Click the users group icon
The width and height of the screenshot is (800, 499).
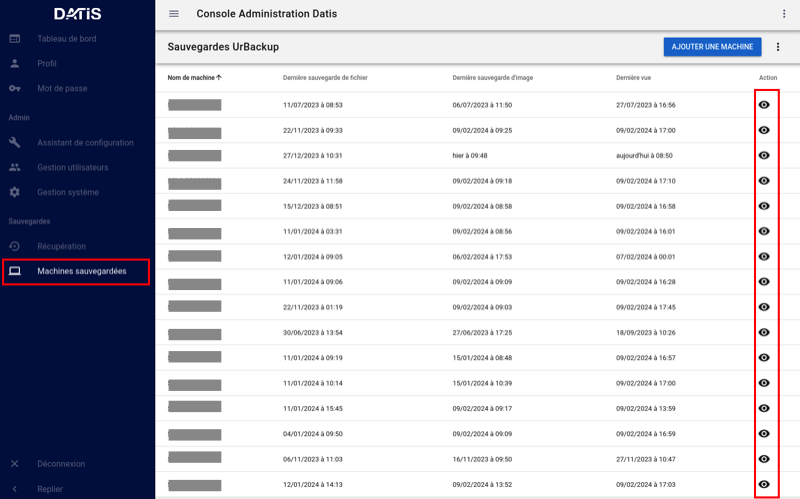15,167
